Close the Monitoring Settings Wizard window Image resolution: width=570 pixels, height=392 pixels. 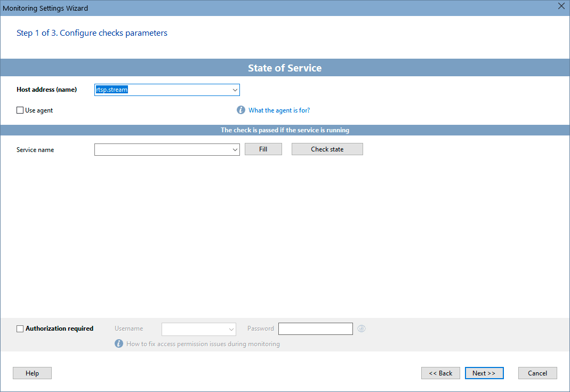tap(561, 6)
